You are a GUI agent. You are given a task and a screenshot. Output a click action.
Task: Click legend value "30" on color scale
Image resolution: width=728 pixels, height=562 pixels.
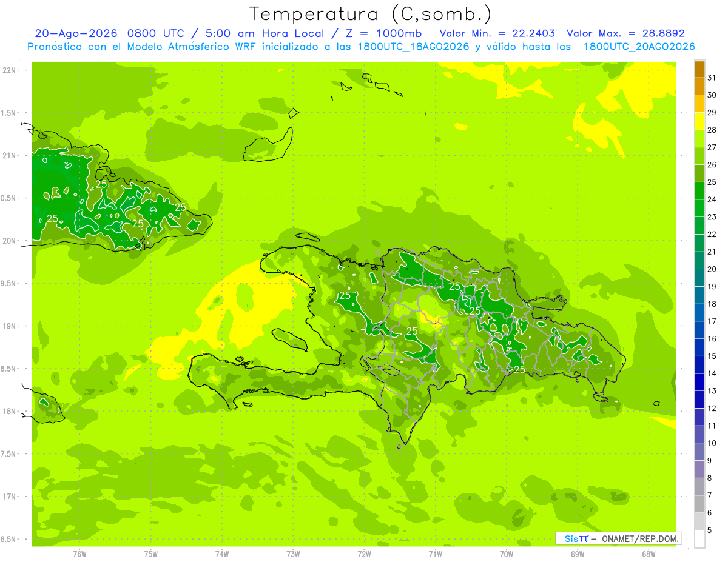712,95
